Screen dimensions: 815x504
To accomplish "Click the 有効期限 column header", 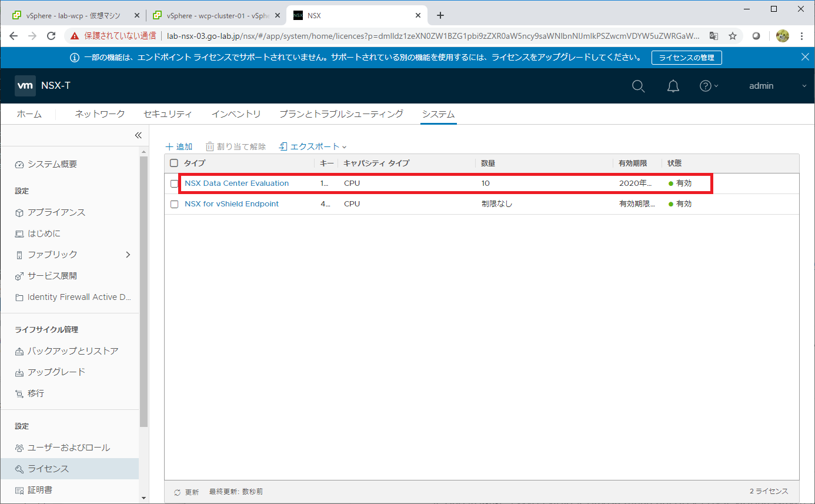I will point(633,163).
